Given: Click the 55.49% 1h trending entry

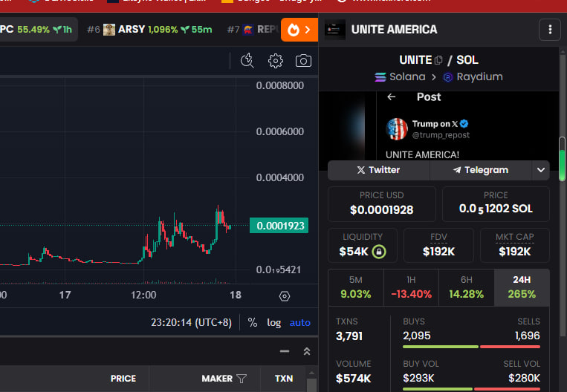Looking at the screenshot, I should [x=39, y=30].
